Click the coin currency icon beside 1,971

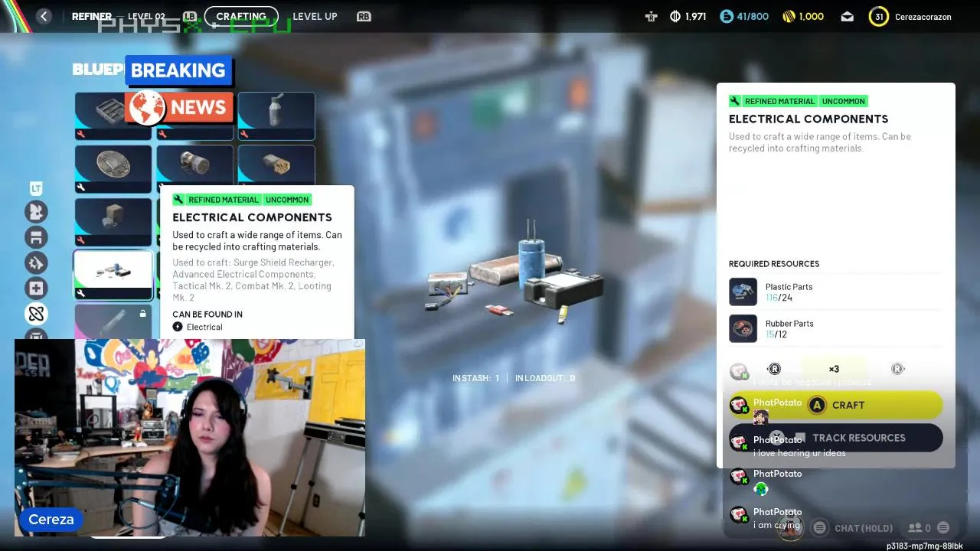[x=675, y=16]
